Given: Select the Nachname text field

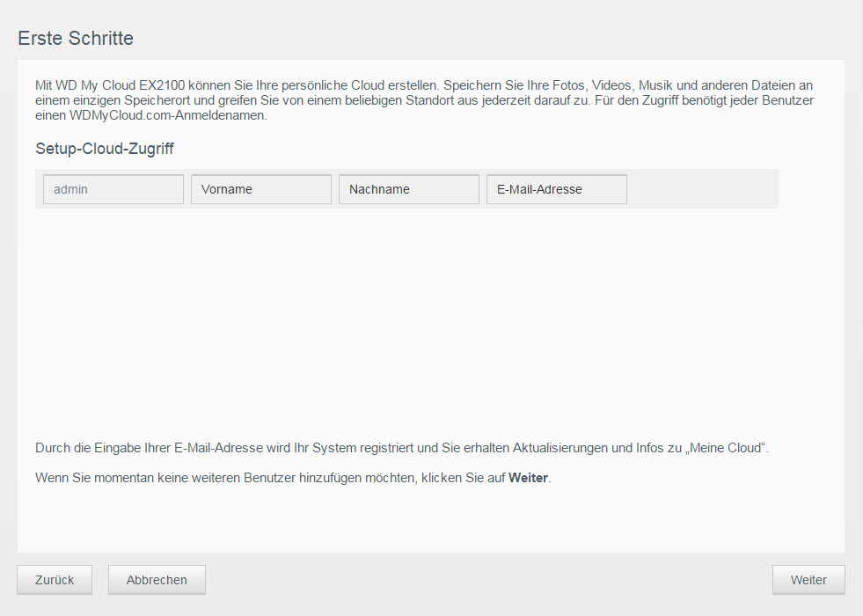Looking at the screenshot, I should pos(409,189).
